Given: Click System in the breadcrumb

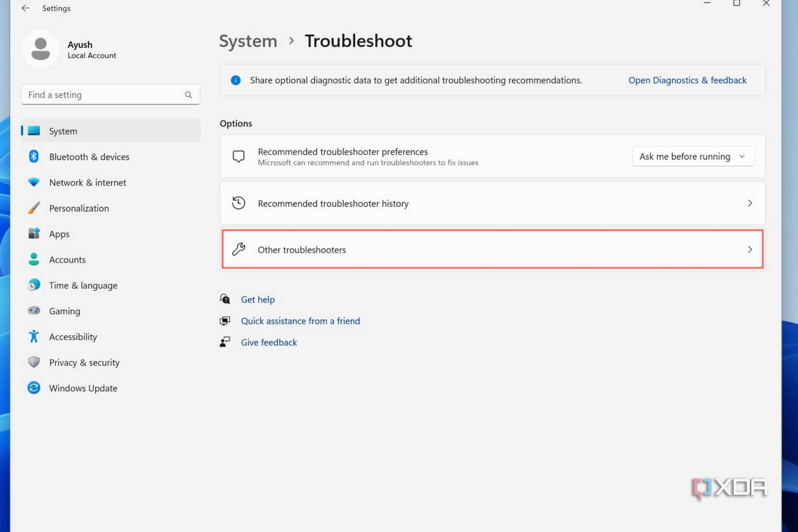Looking at the screenshot, I should pyautogui.click(x=248, y=41).
